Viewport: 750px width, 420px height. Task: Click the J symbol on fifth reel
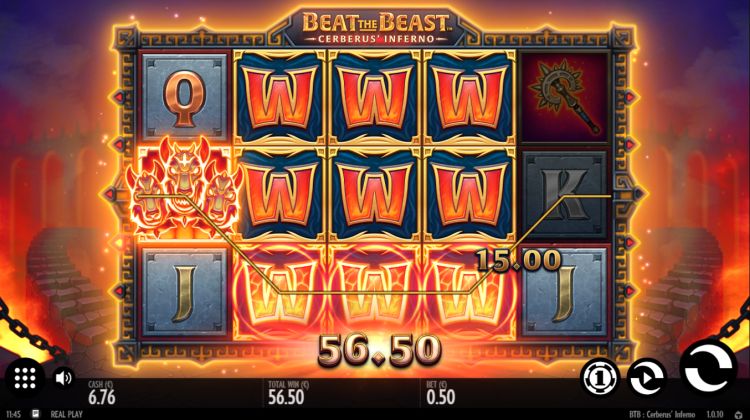tap(564, 292)
